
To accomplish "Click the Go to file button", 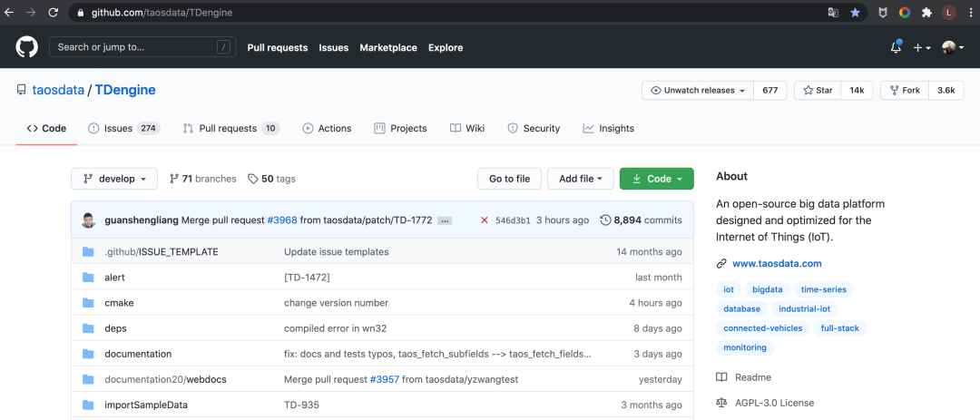I will tap(509, 179).
